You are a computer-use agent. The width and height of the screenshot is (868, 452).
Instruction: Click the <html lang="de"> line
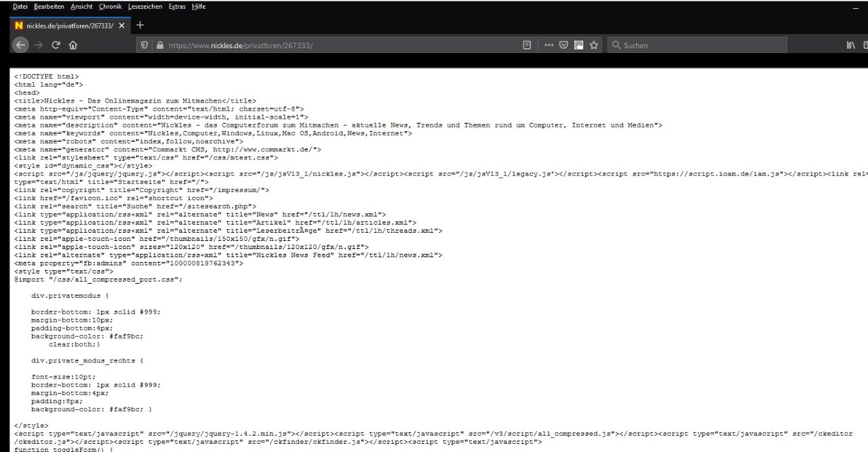[48, 85]
